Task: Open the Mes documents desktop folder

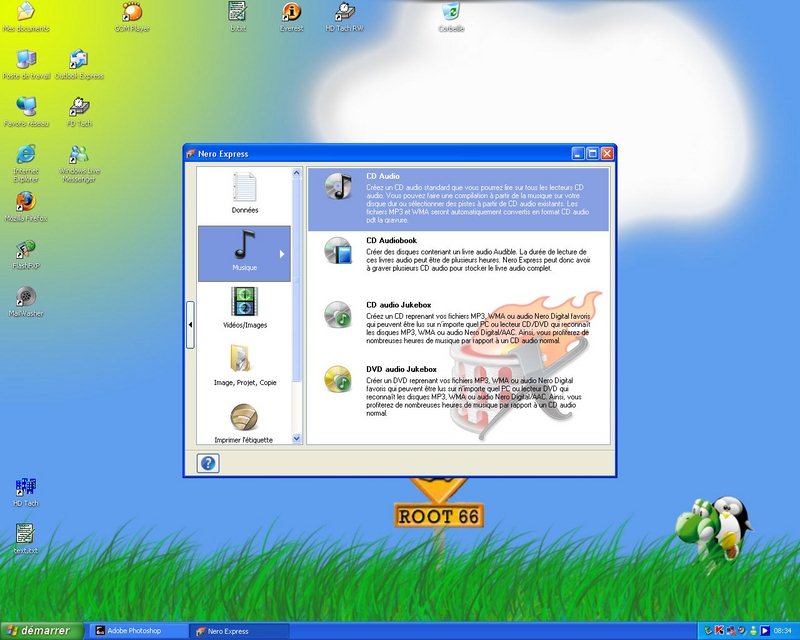Action: pos(26,17)
